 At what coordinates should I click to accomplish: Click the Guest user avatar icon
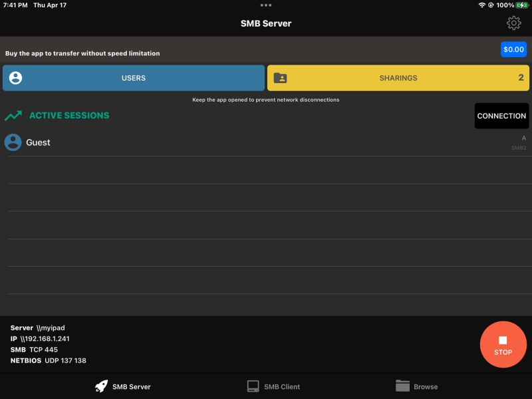pyautogui.click(x=13, y=142)
